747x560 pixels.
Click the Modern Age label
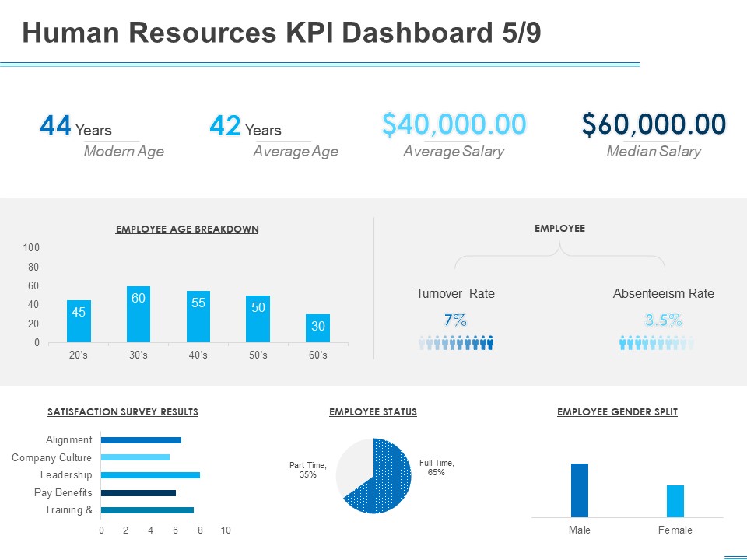coord(124,152)
